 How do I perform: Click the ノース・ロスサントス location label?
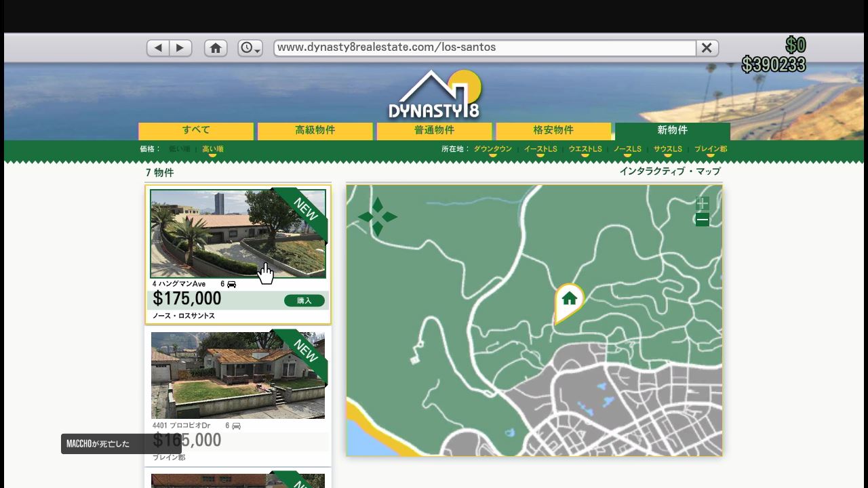183,316
